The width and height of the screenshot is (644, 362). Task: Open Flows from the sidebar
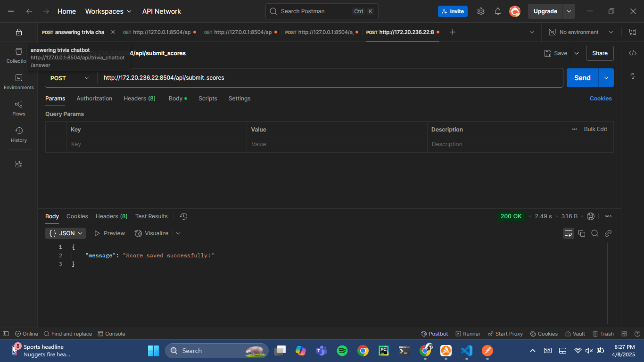tap(19, 108)
